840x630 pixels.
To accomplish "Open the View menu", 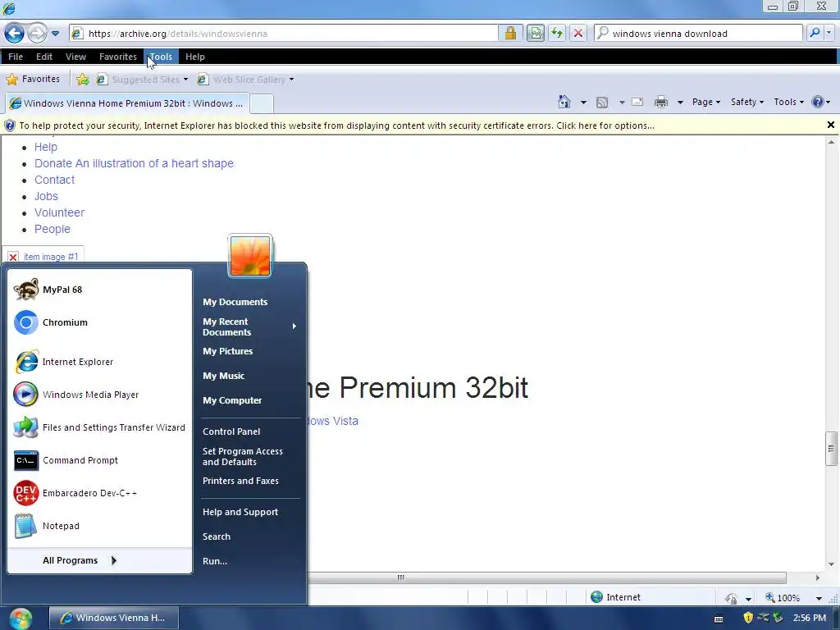I will (75, 57).
